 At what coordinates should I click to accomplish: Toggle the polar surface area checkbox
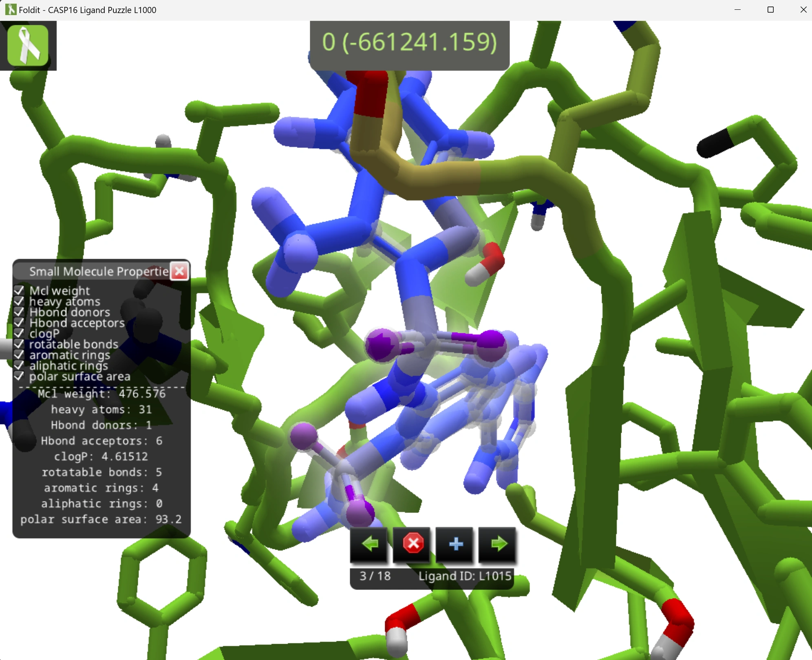pos(19,376)
